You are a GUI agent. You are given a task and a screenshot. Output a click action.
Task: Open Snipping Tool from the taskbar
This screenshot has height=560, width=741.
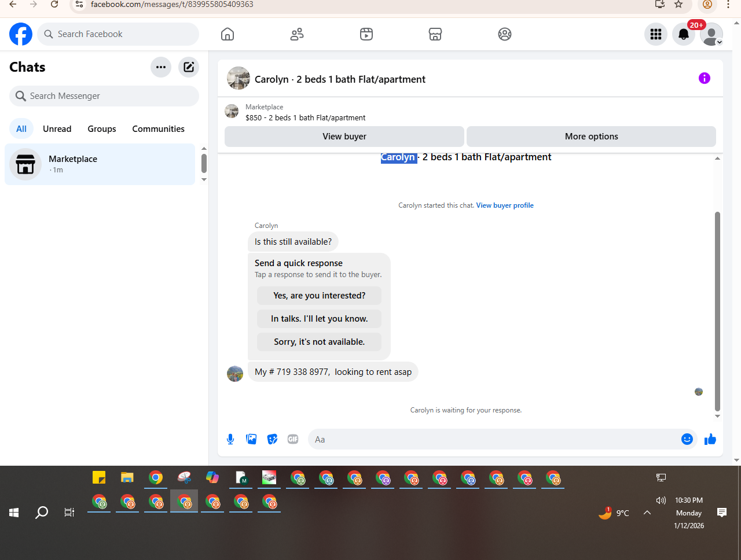[x=184, y=477]
